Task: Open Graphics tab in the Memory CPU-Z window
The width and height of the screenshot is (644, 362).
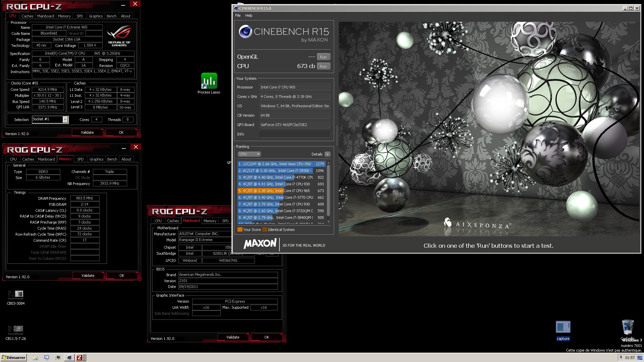Action: click(97, 159)
